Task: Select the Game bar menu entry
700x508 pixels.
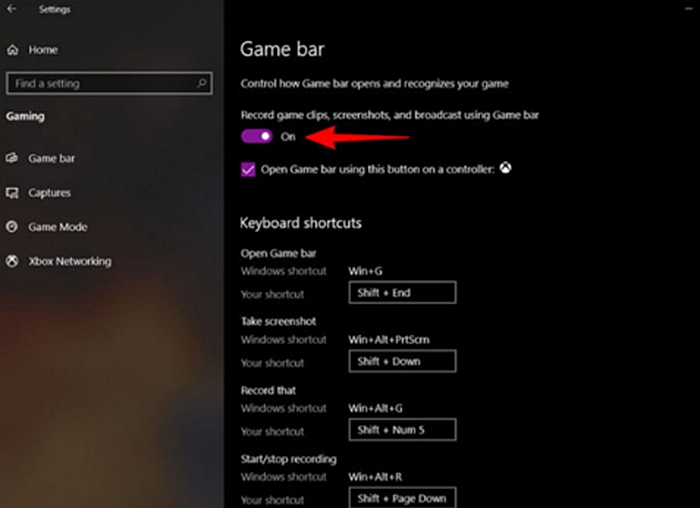Action: point(51,158)
